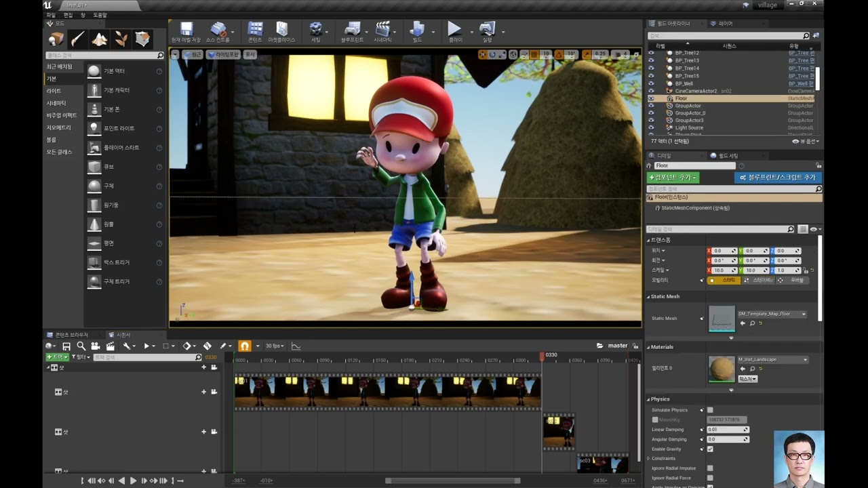Save the current level with 현재 레벨 저장

186,32
